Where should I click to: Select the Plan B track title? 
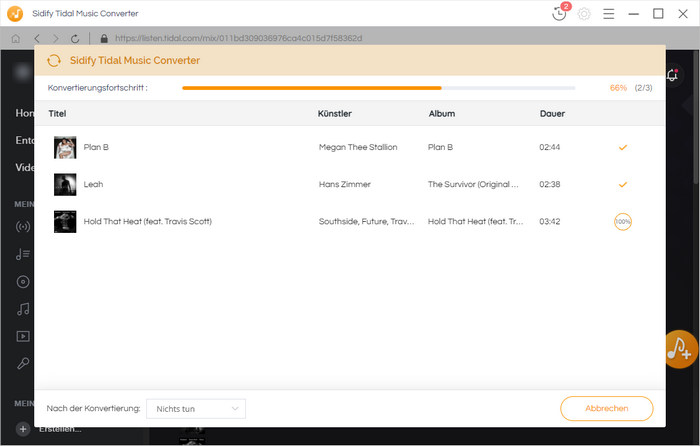coord(96,147)
